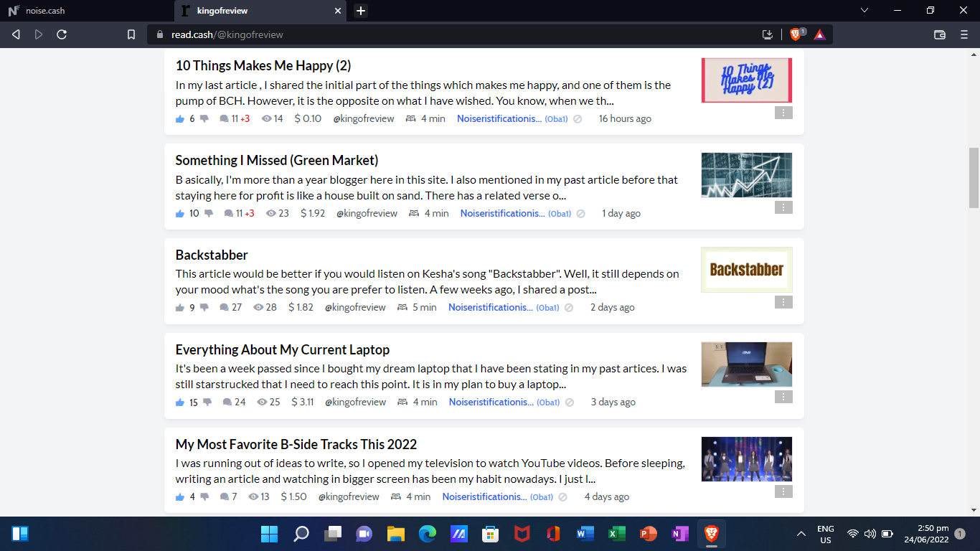Viewport: 980px width, 551px height.
Task: Click the '4 days ago' timestamp
Action: pyautogui.click(x=607, y=497)
